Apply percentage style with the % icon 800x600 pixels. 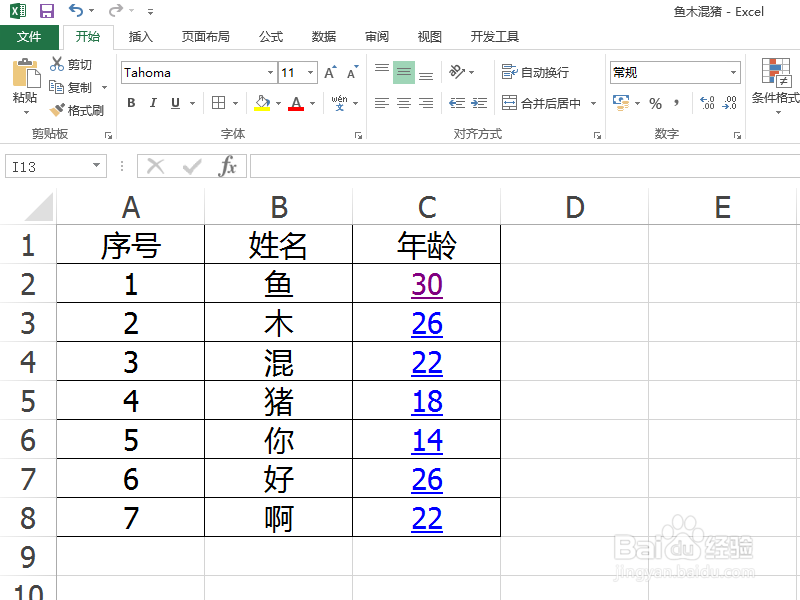click(656, 100)
